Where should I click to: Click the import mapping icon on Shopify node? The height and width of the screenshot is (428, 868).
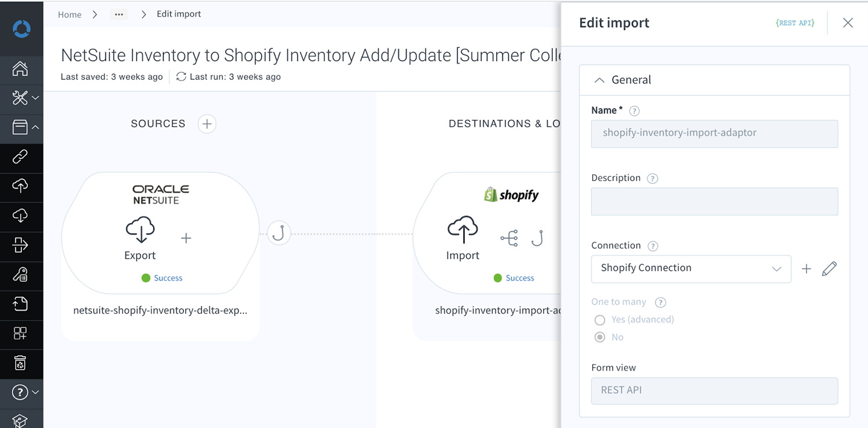(x=509, y=238)
